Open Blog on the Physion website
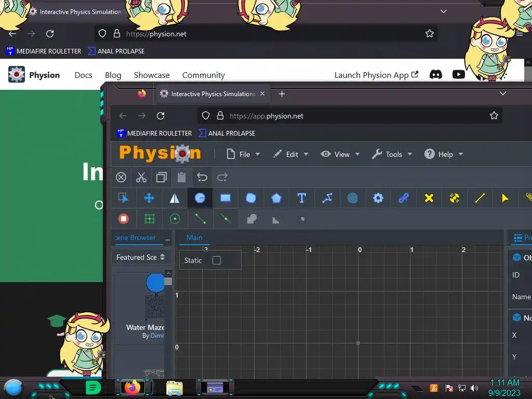This screenshot has height=399, width=532. point(113,75)
